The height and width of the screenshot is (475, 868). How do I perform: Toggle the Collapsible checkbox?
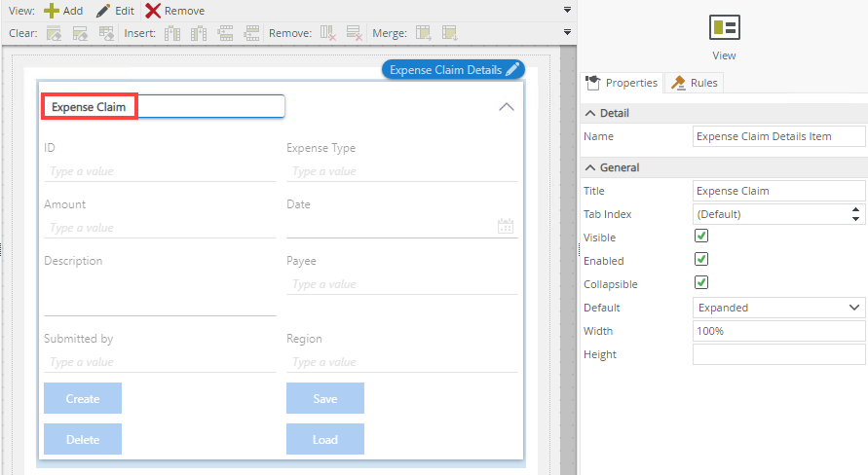coord(701,282)
